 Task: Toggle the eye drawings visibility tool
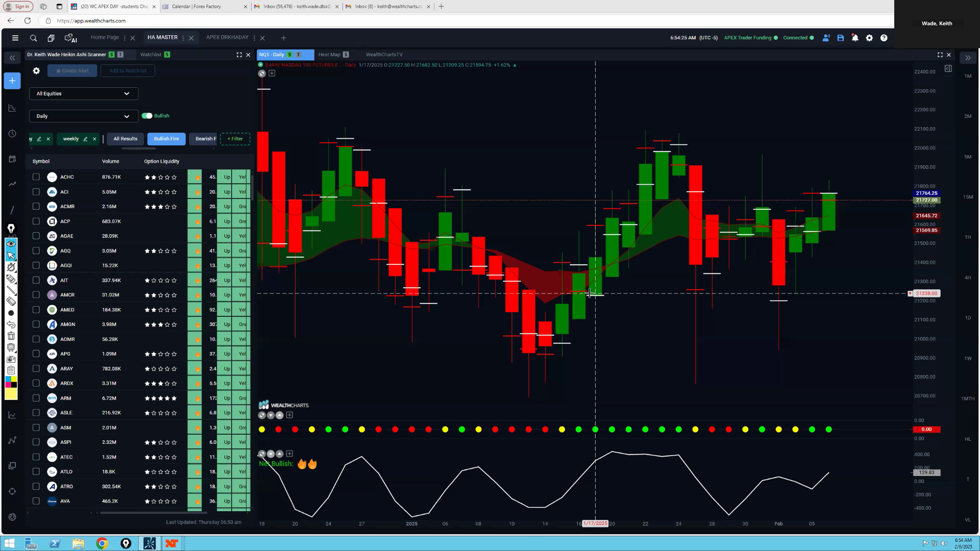11,244
